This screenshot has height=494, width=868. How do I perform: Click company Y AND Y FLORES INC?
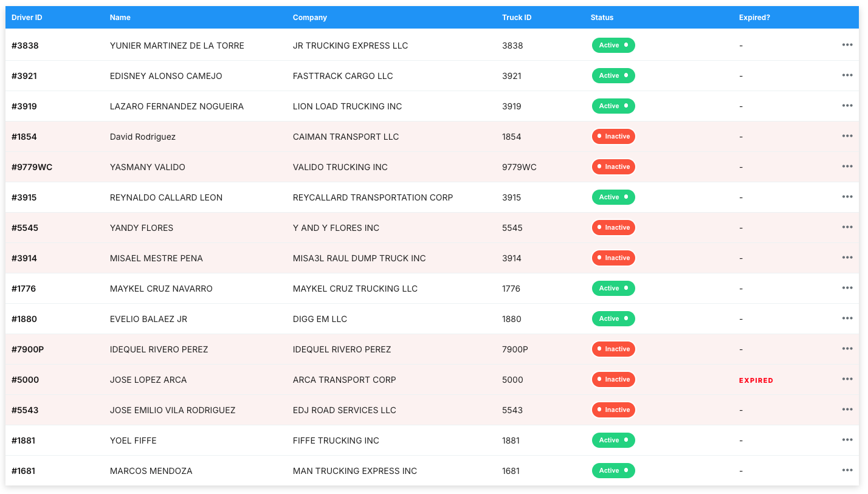click(336, 228)
